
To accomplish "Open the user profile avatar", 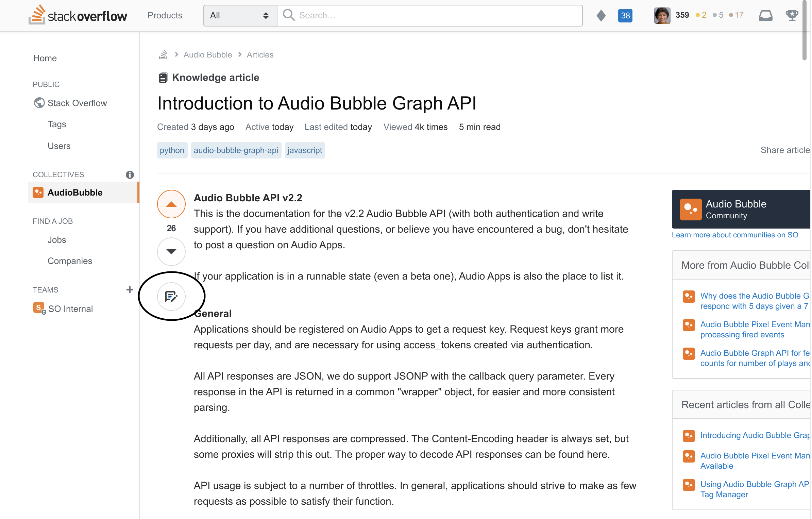I will (662, 15).
